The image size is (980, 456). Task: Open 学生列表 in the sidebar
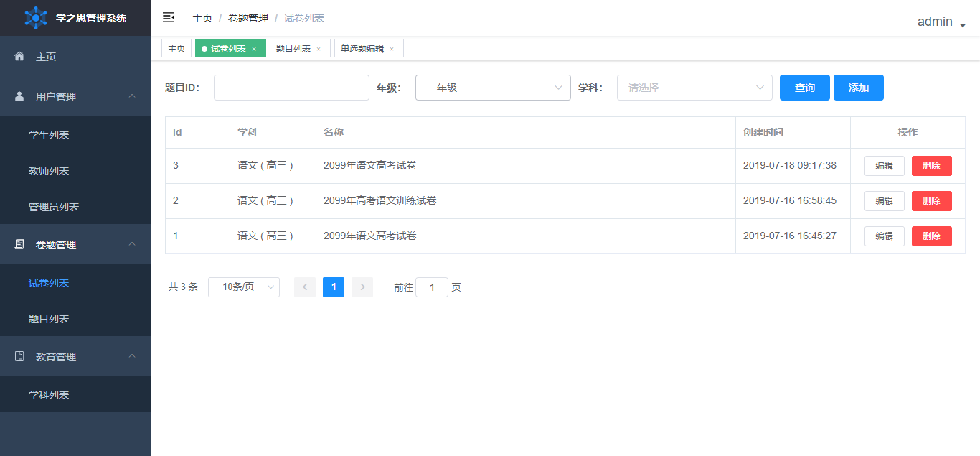tap(49, 135)
